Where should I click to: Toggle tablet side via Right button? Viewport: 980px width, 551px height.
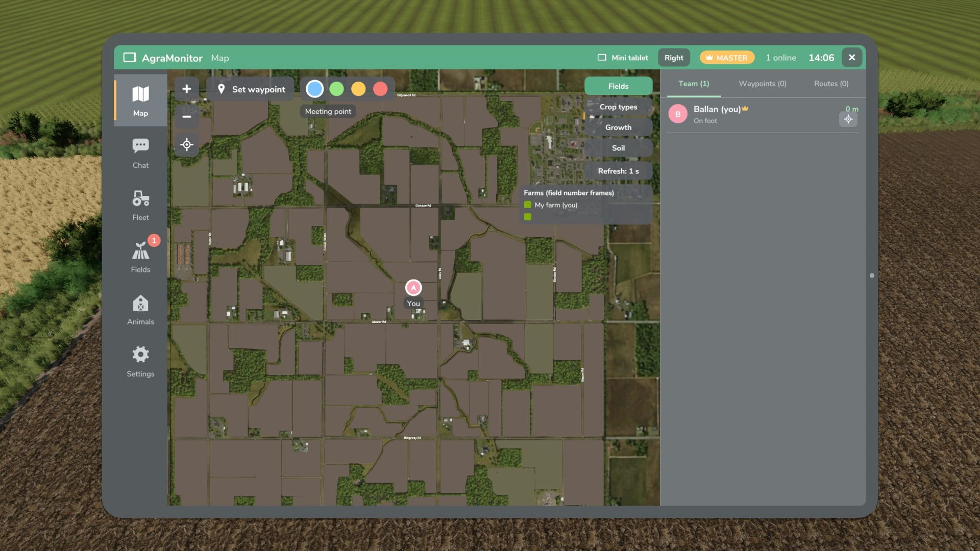click(x=674, y=58)
